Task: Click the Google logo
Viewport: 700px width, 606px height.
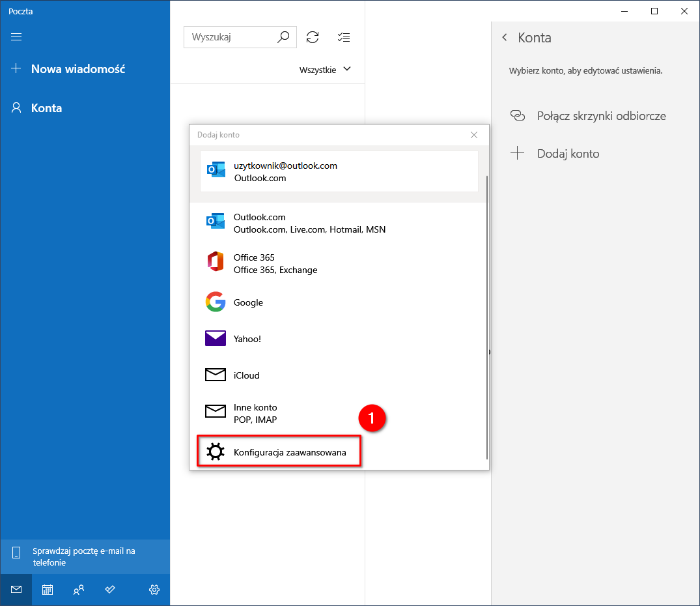Action: click(x=216, y=302)
